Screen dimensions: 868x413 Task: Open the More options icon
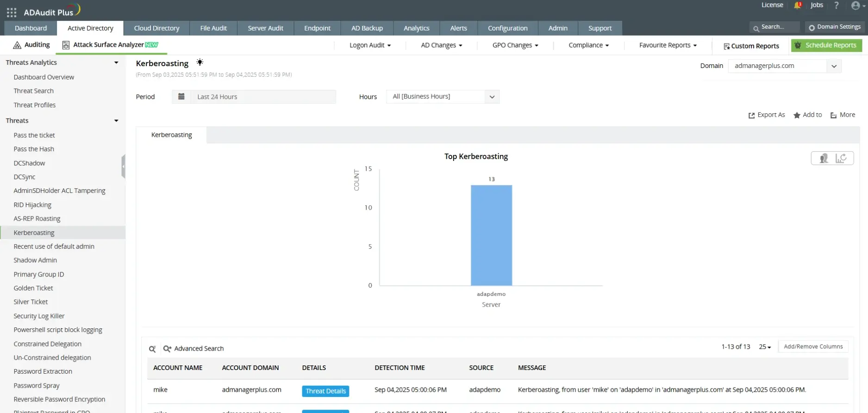[x=833, y=115]
